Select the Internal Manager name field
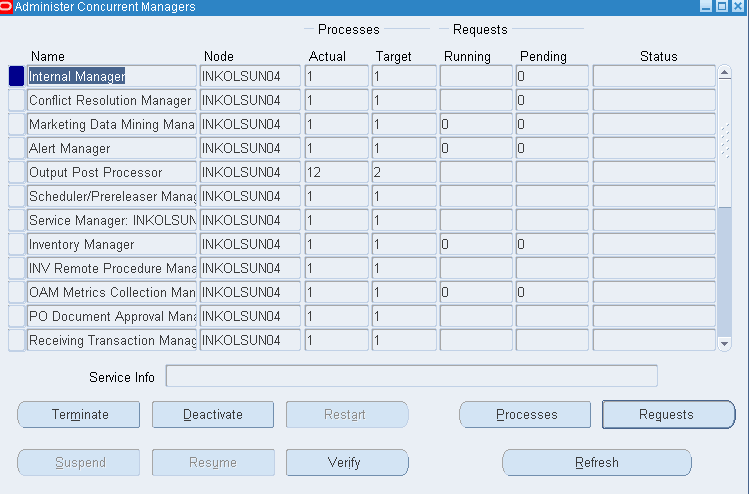The image size is (749, 494). tap(112, 76)
